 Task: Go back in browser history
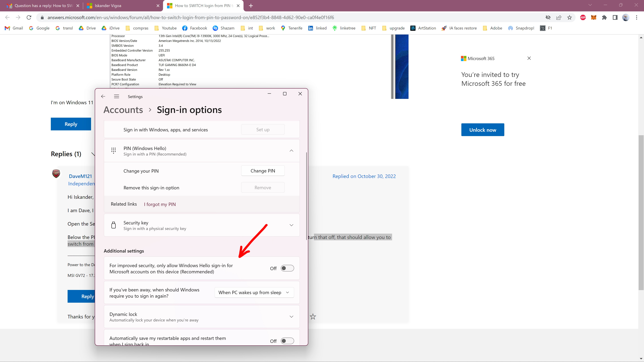coord(8,17)
